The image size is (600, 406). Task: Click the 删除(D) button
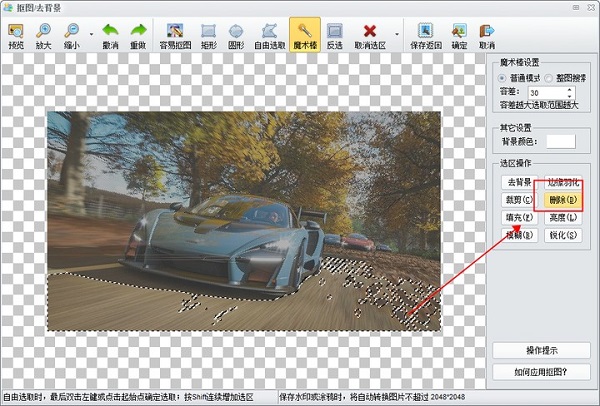(x=562, y=199)
